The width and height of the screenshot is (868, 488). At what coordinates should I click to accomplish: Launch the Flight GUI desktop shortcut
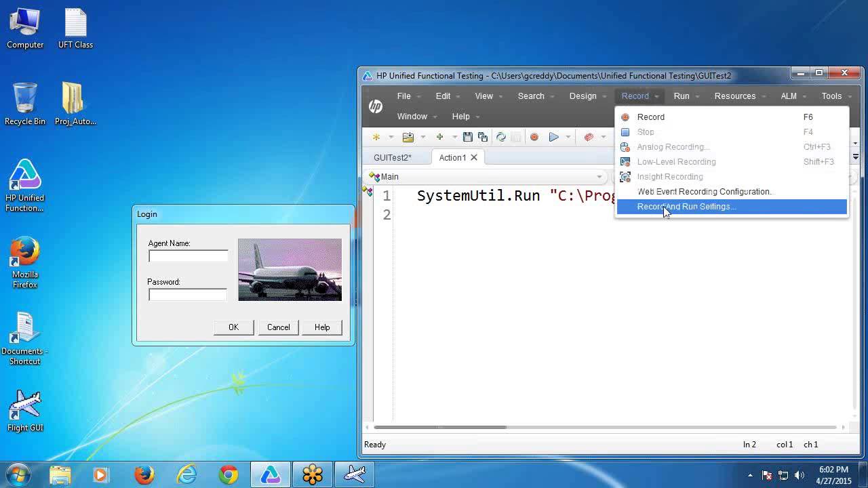(25, 411)
